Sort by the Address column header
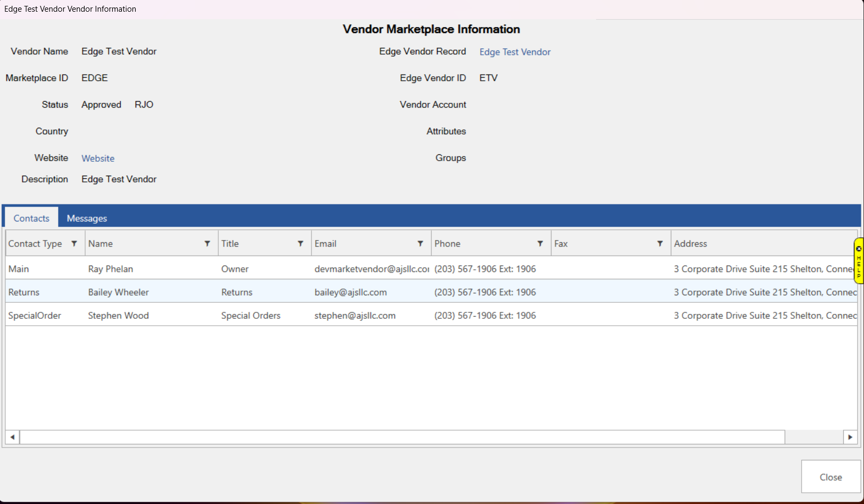The height and width of the screenshot is (504, 864). (690, 244)
